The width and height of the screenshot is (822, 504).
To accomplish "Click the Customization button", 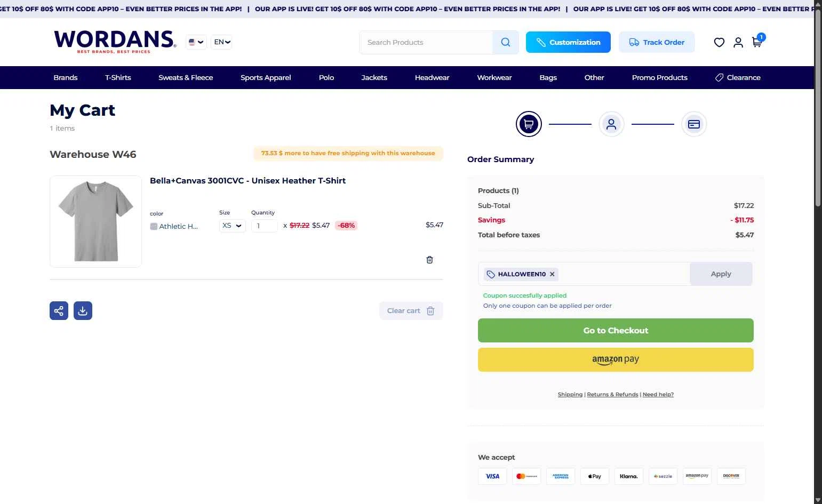I will (x=568, y=42).
